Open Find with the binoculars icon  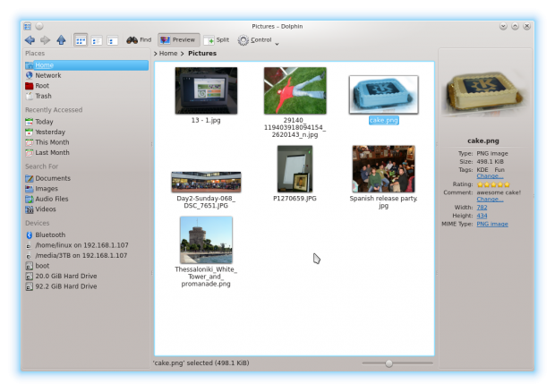pyautogui.click(x=139, y=40)
